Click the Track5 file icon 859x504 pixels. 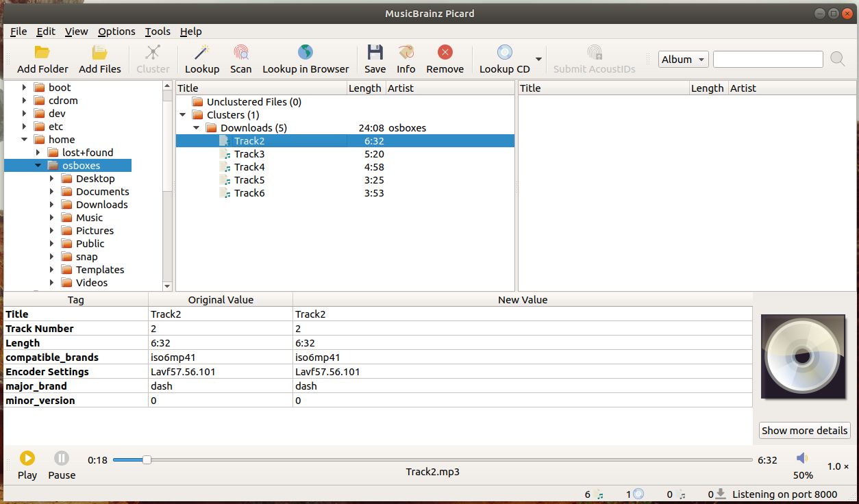pos(225,180)
